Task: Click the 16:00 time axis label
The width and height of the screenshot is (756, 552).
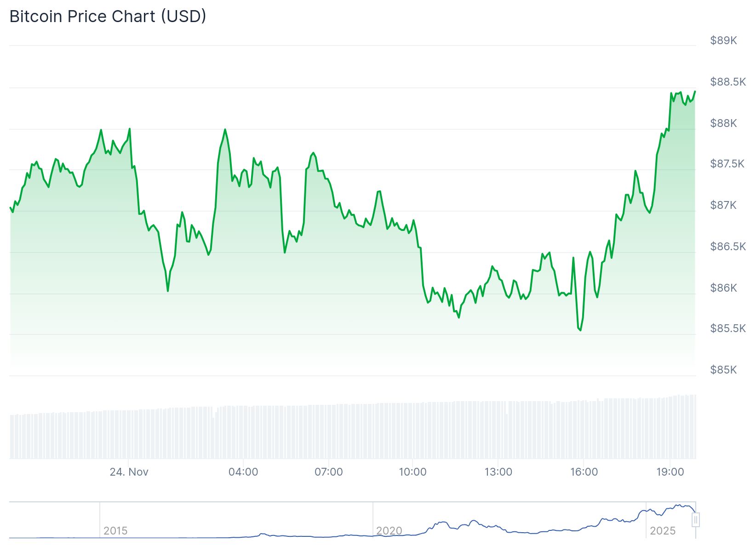Action: [584, 472]
